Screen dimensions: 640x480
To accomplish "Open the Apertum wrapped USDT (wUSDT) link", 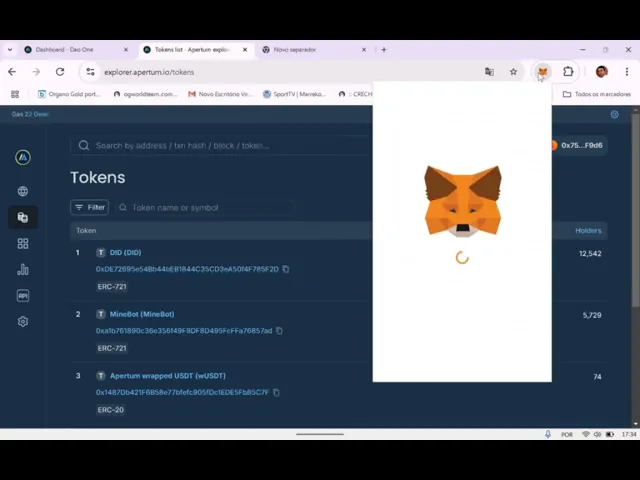I will (x=167, y=376).
